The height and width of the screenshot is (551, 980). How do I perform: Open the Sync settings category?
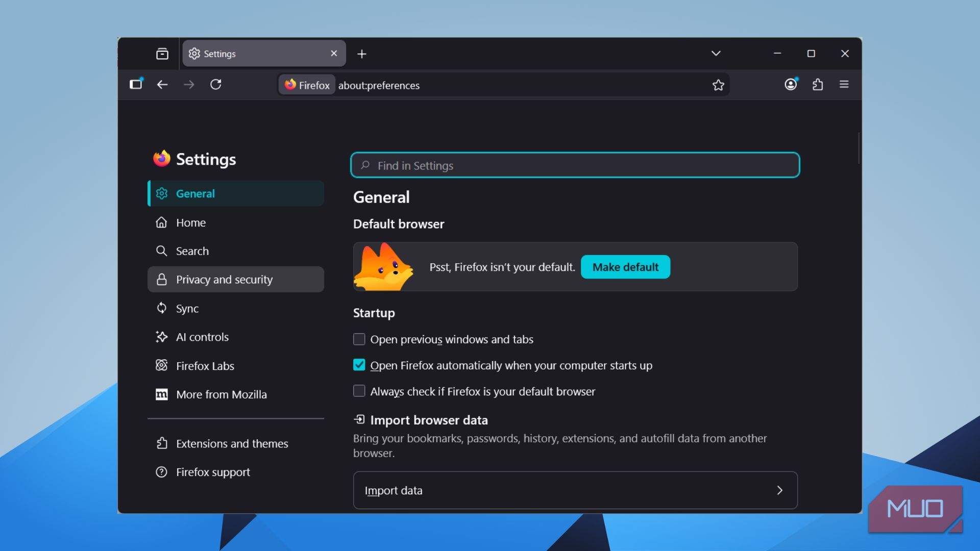click(x=236, y=308)
